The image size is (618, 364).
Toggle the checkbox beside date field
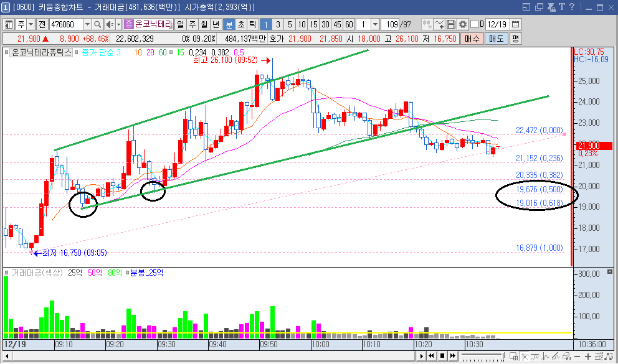pos(474,24)
